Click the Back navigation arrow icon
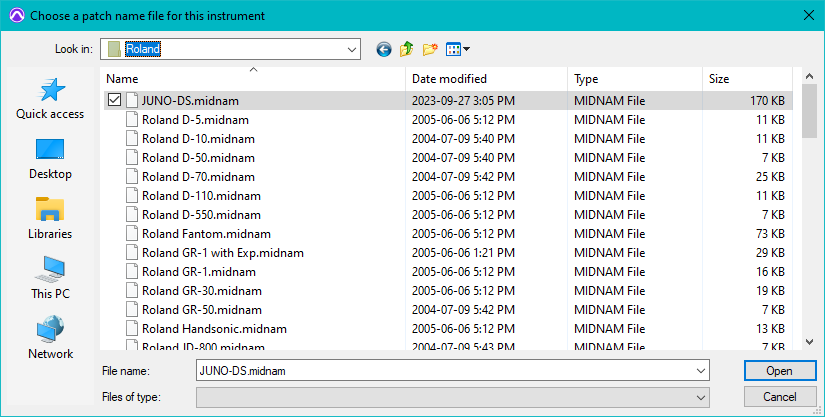Viewport: 825px width, 417px height. 384,49
